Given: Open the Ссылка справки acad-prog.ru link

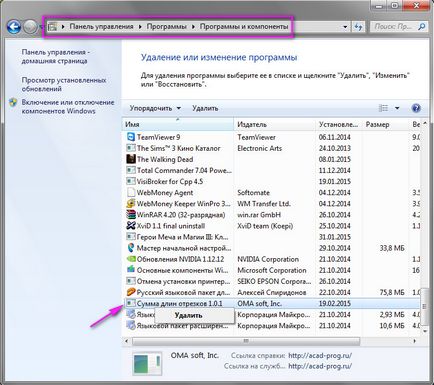Looking at the screenshot, I should point(320,356).
